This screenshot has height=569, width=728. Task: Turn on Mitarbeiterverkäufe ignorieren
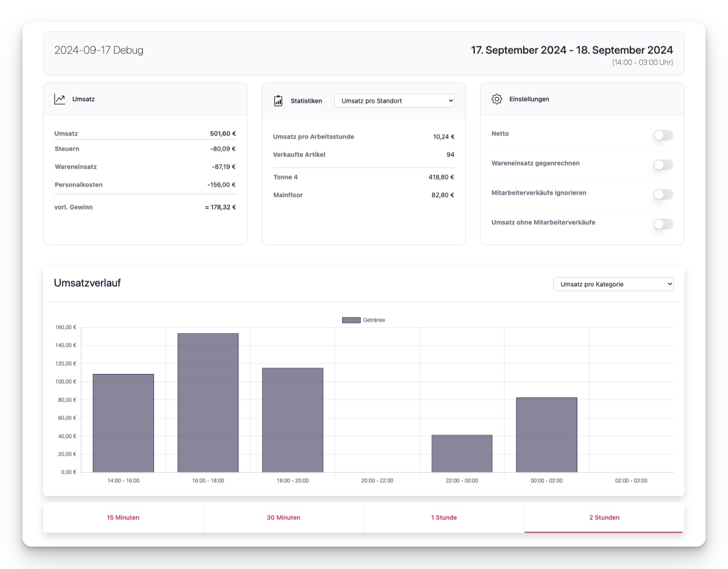663,194
